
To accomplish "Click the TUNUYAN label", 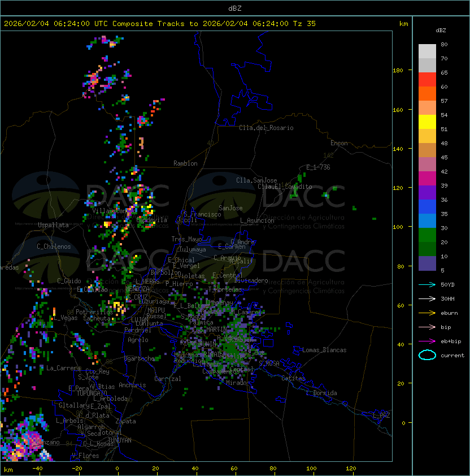I will pyautogui.click(x=120, y=440).
